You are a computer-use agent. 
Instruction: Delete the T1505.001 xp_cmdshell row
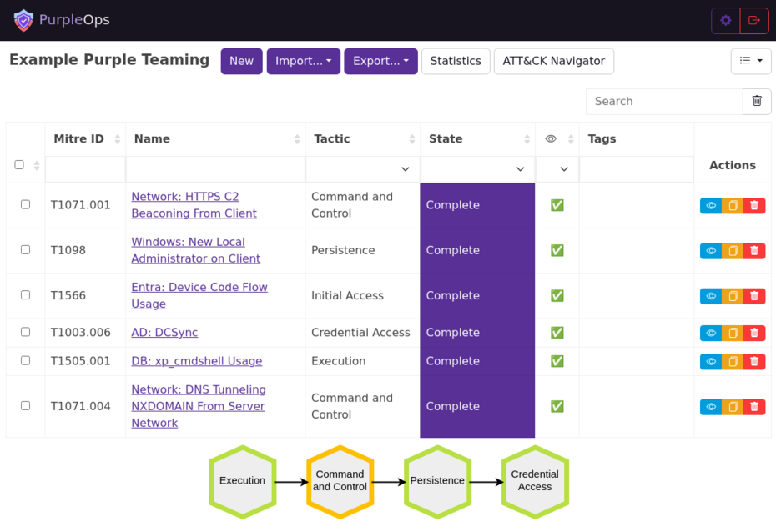[754, 362]
